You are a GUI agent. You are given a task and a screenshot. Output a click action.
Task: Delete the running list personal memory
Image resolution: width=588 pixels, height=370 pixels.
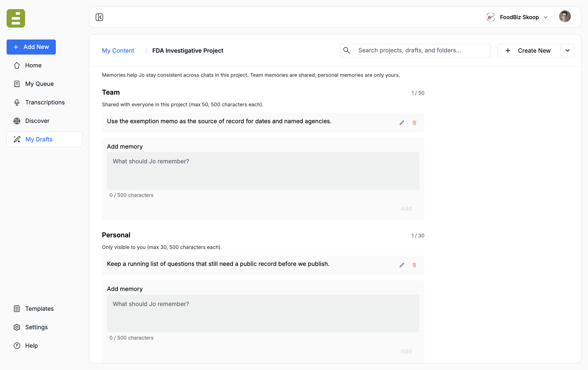[414, 265]
